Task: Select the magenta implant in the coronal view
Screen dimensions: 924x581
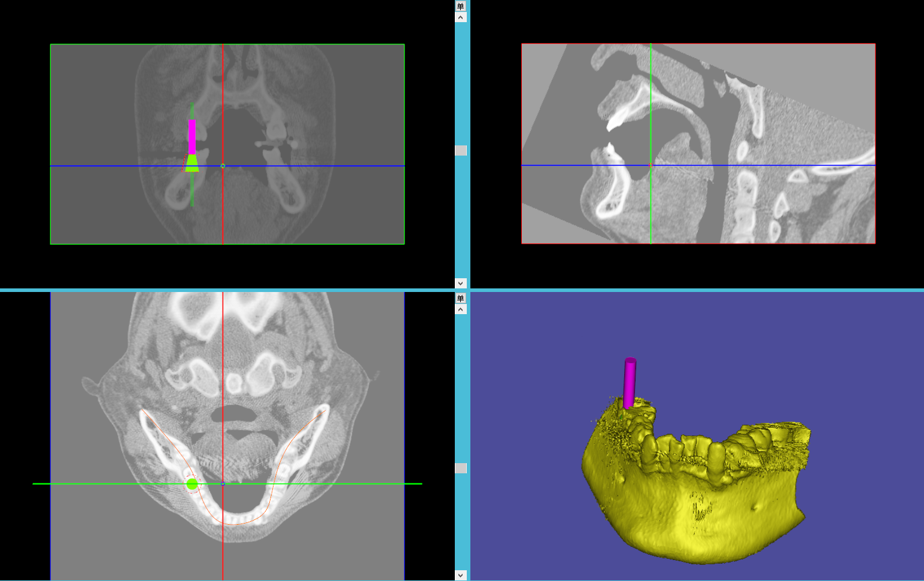Action: pyautogui.click(x=192, y=137)
